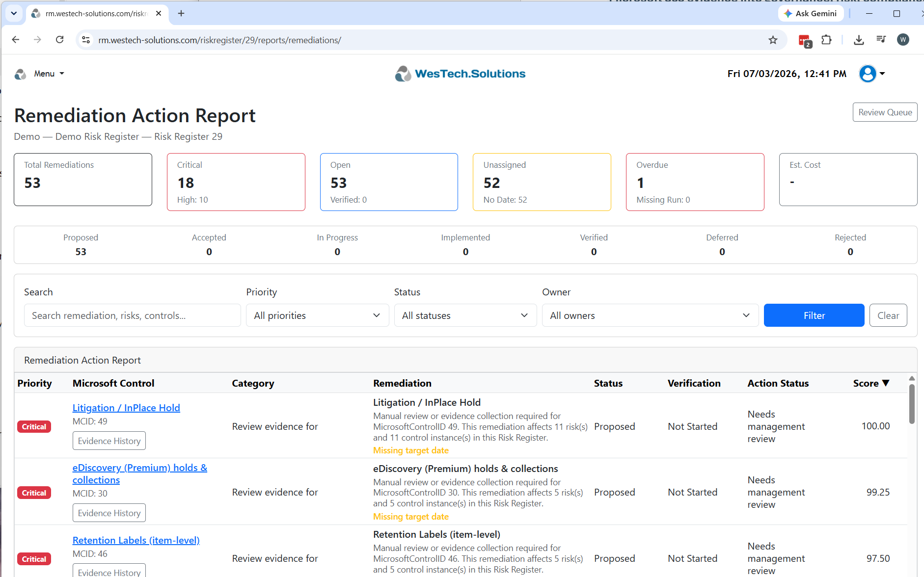This screenshot has height=577, width=924.
Task: Click the blue Filter button
Action: pyautogui.click(x=814, y=315)
